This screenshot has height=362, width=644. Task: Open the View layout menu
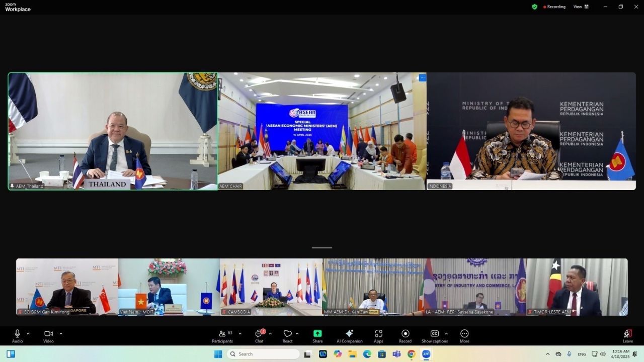[x=581, y=7]
